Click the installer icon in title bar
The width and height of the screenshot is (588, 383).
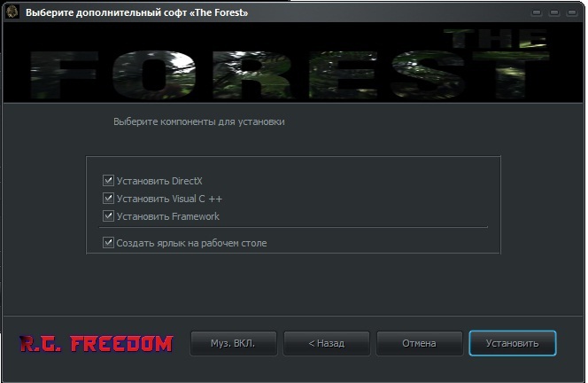(x=12, y=12)
